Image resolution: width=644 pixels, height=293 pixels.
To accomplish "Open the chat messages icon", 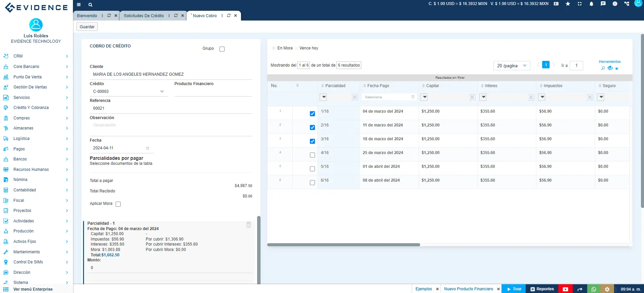I will point(603,4).
